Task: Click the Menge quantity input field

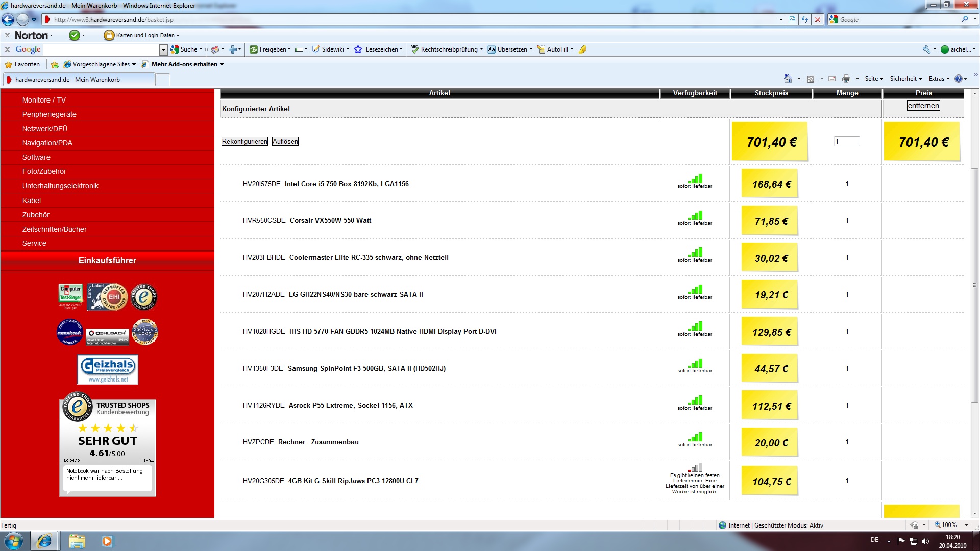Action: (x=847, y=141)
